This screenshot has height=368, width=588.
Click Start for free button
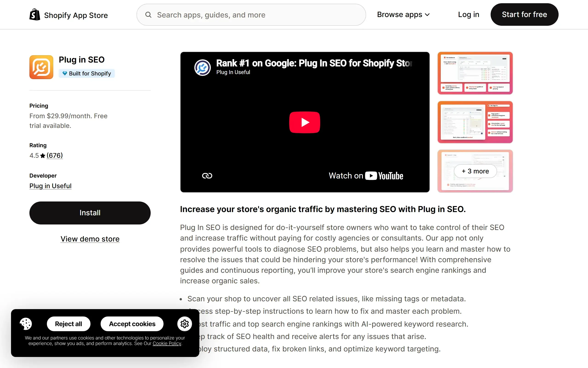[x=524, y=14]
